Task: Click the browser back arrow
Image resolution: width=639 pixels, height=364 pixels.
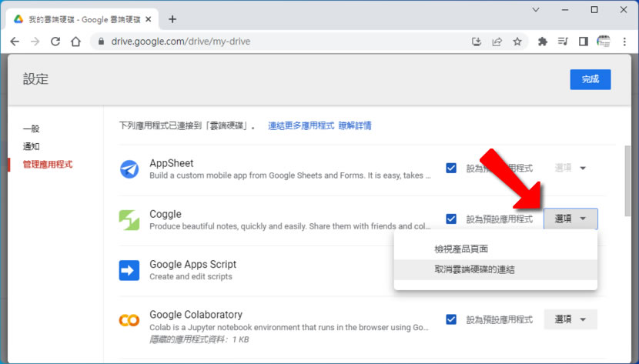Action: (15, 42)
